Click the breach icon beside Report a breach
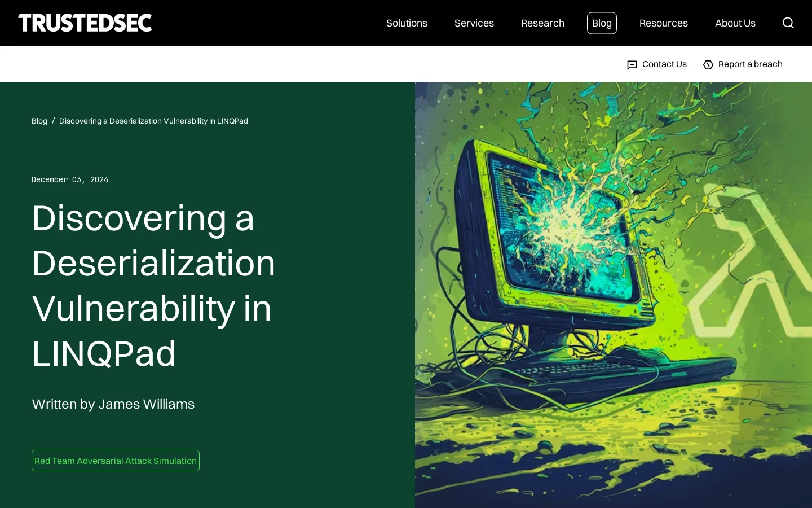 (708, 65)
